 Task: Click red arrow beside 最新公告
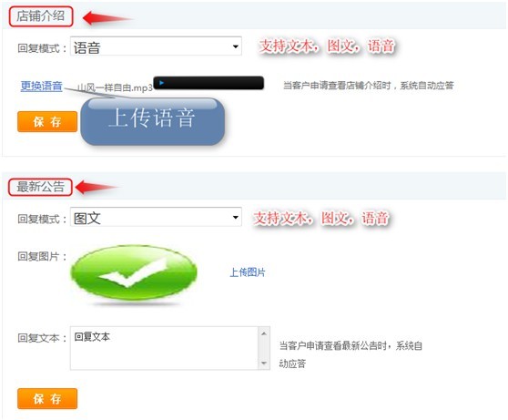pyautogui.click(x=97, y=187)
